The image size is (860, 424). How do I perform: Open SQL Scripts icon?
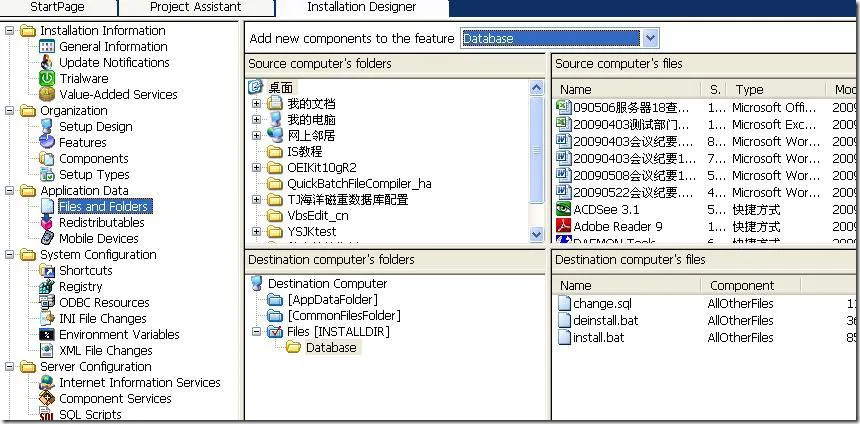47,414
